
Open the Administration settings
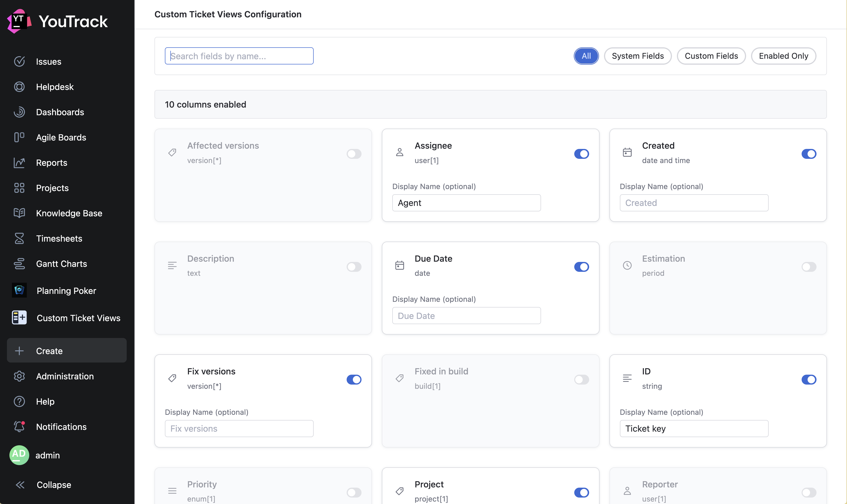(x=65, y=376)
